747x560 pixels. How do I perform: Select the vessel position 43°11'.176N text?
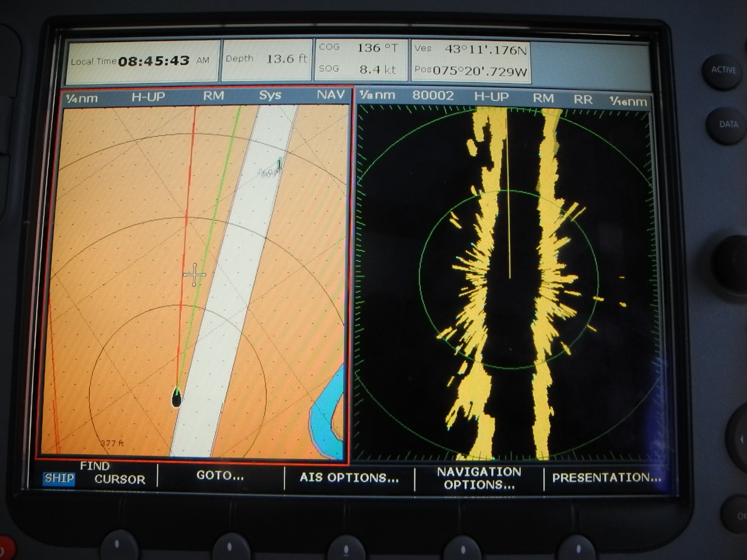coord(485,50)
